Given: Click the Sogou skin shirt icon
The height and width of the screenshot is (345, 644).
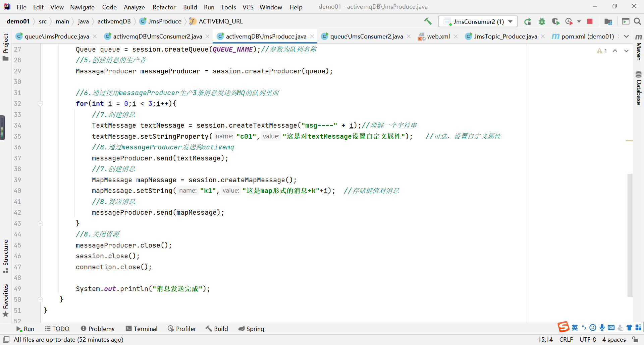Looking at the screenshot, I should 629,328.
